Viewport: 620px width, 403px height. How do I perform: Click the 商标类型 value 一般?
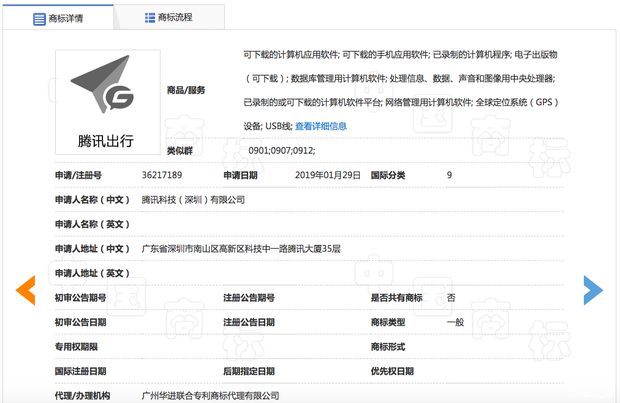tap(455, 322)
